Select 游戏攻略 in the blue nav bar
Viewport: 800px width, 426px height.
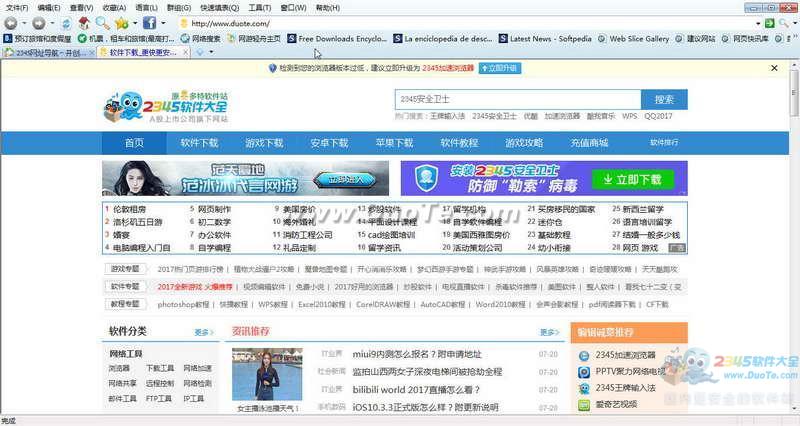(x=524, y=143)
